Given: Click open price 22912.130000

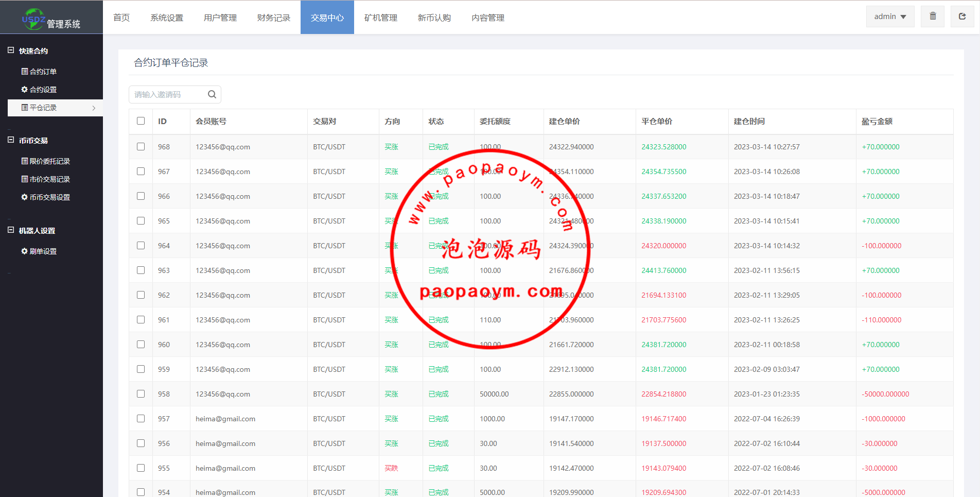Looking at the screenshot, I should pyautogui.click(x=571, y=369).
